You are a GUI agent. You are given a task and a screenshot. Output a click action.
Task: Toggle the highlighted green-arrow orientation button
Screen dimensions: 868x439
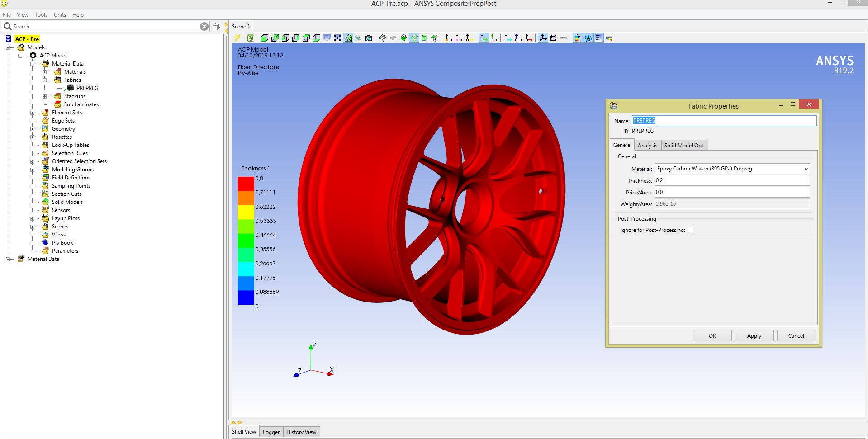(484, 38)
